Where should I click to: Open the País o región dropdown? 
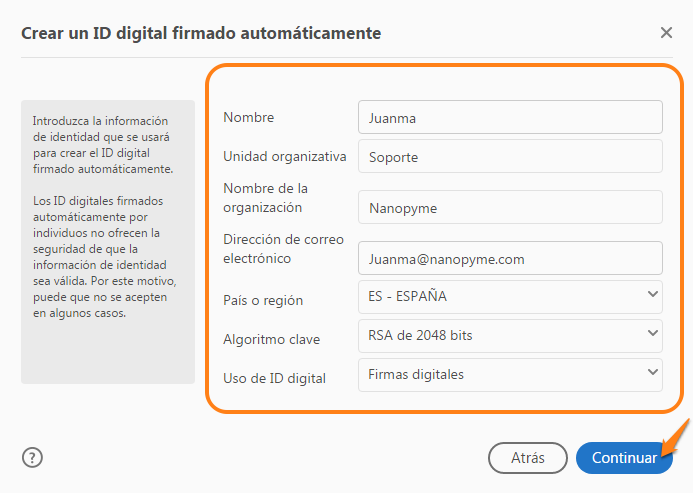coord(510,297)
